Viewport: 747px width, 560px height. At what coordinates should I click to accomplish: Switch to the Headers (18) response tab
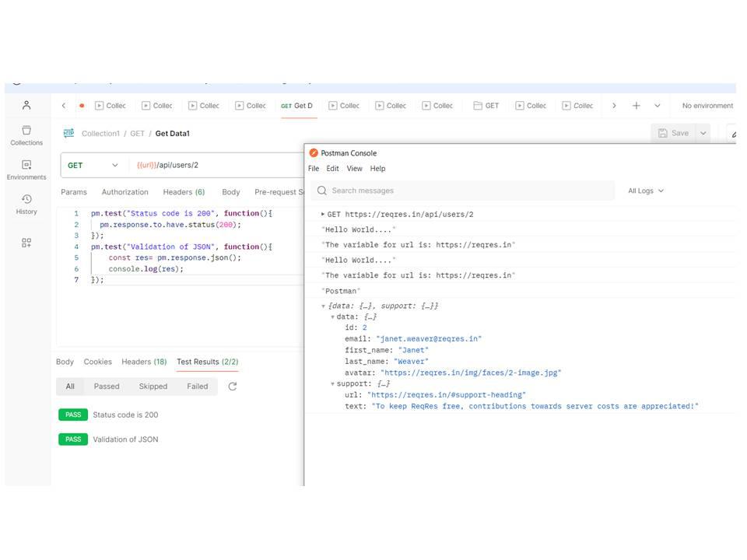tap(145, 362)
